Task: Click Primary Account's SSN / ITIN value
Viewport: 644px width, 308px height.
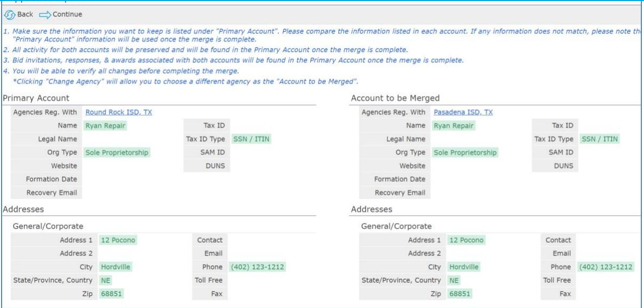Action: pyautogui.click(x=253, y=140)
